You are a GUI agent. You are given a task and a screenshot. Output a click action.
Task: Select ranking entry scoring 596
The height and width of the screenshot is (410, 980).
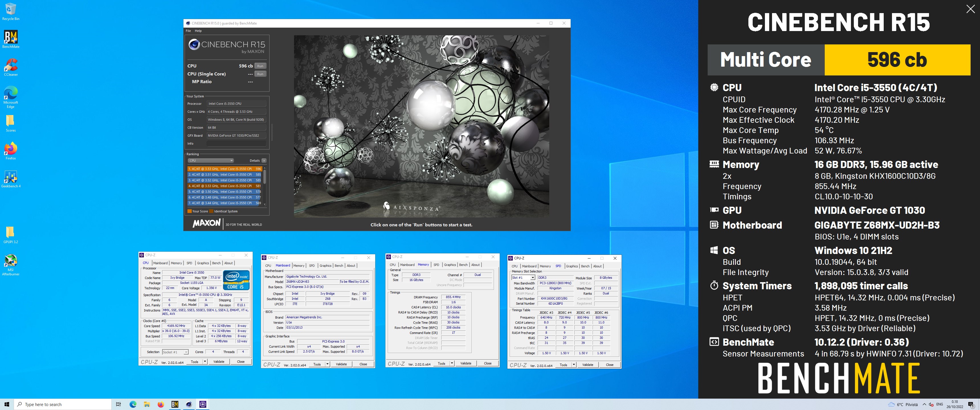point(224,169)
